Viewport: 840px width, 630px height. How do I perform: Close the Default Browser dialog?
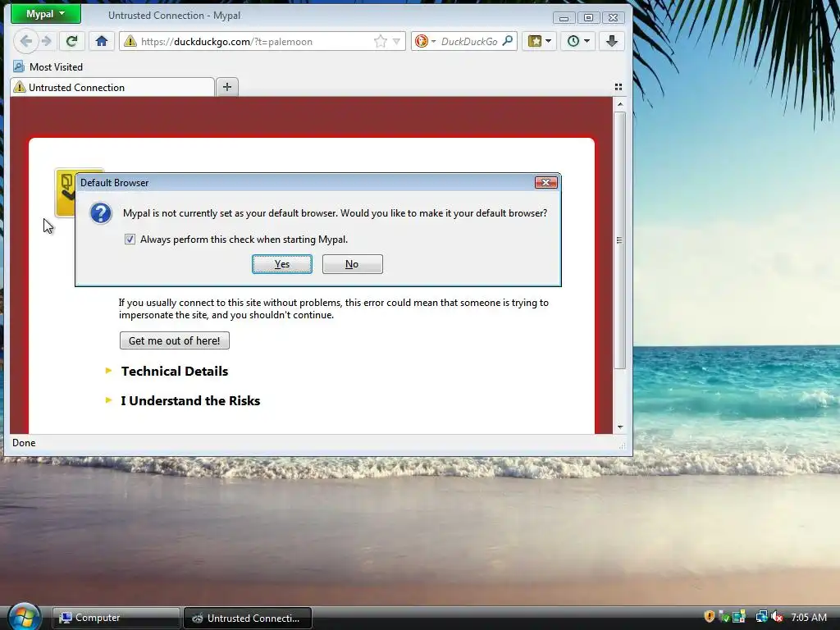pos(546,183)
